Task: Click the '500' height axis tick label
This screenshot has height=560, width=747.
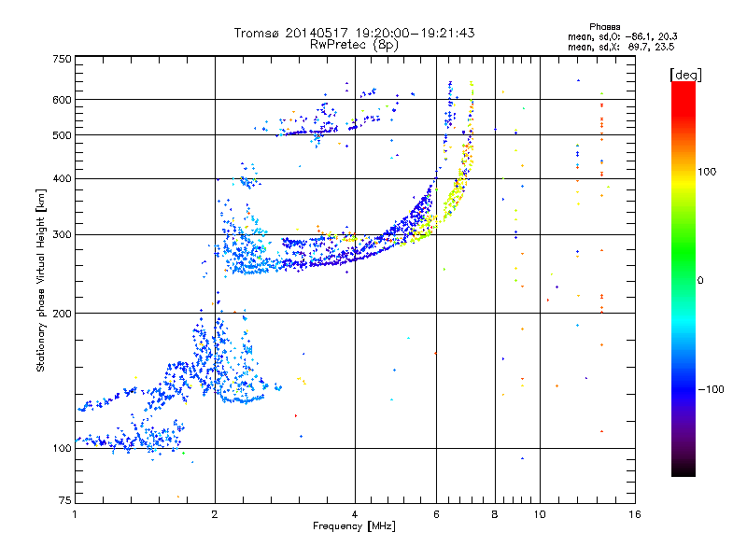Action: pos(62,135)
